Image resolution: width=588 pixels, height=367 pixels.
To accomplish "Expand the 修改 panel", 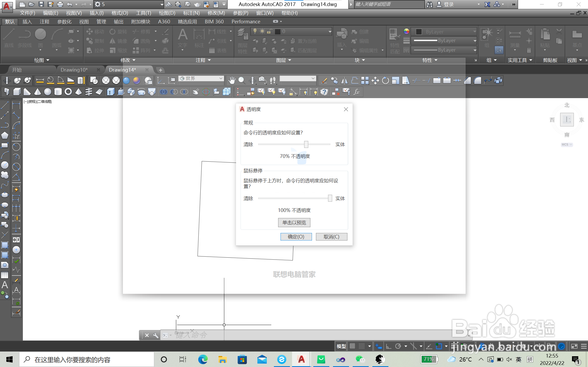I will click(x=128, y=60).
